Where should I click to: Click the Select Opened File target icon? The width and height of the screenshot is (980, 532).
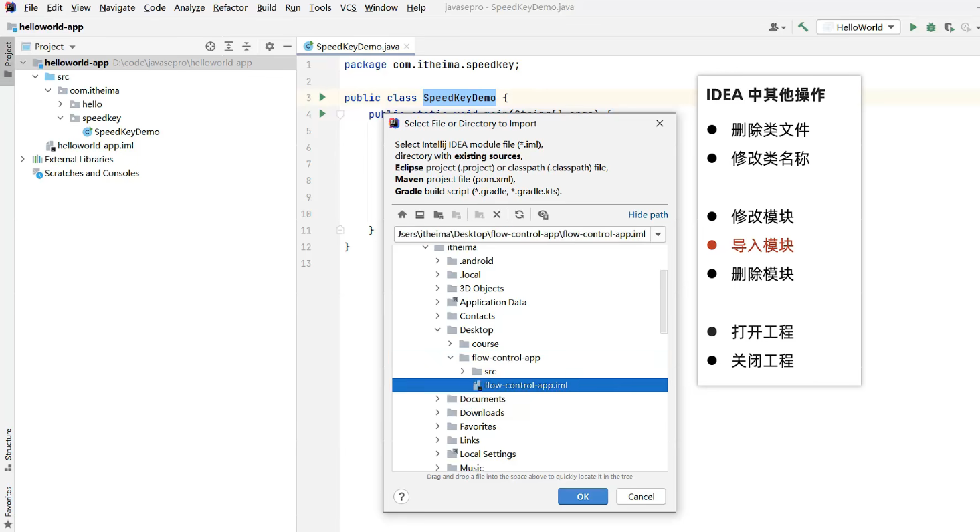click(211, 47)
